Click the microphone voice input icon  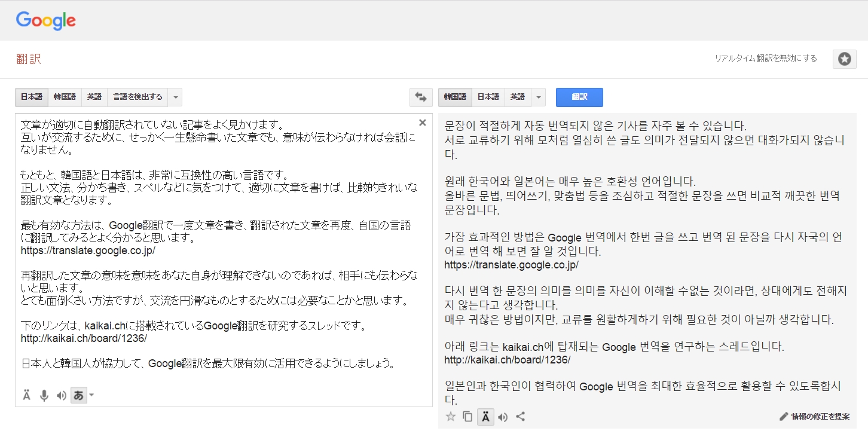tap(44, 395)
